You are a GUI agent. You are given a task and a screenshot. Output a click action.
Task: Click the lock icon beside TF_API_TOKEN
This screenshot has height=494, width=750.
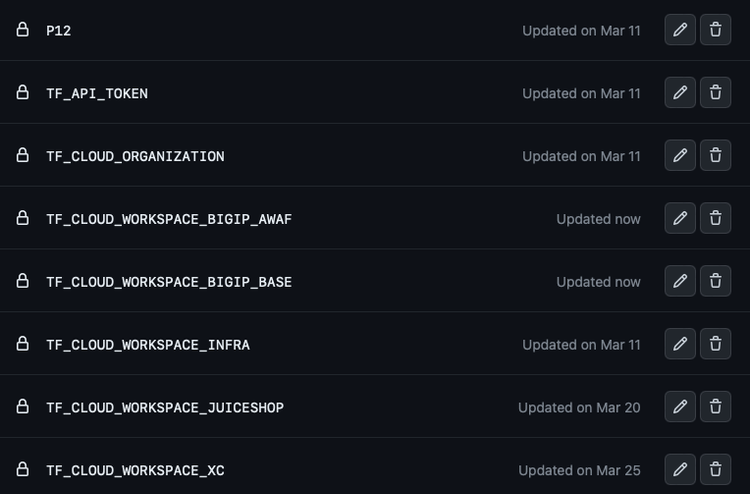tap(22, 92)
